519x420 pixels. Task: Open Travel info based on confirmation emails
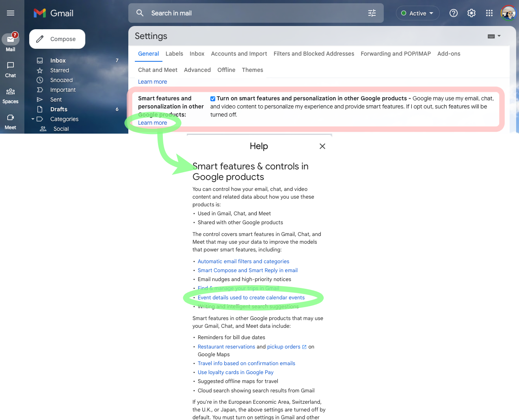pyautogui.click(x=246, y=364)
